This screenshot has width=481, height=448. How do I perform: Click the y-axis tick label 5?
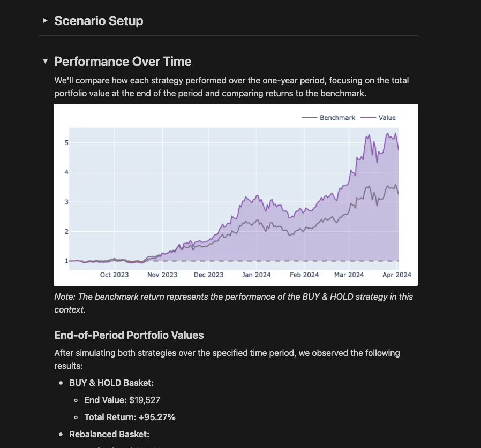(x=66, y=143)
